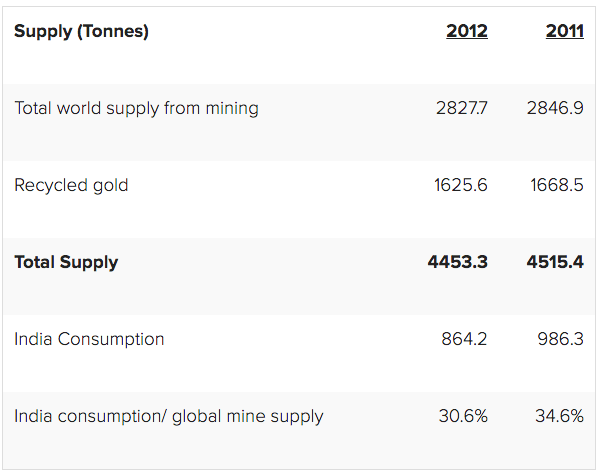Select the Recycled gold row label
The width and height of the screenshot is (600, 474).
coord(71,185)
